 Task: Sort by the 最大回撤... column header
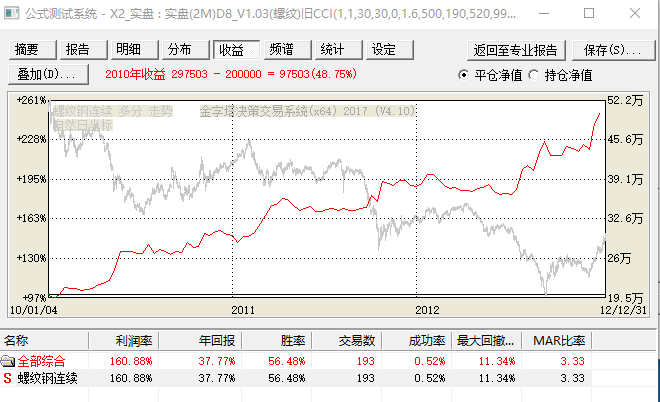487,341
